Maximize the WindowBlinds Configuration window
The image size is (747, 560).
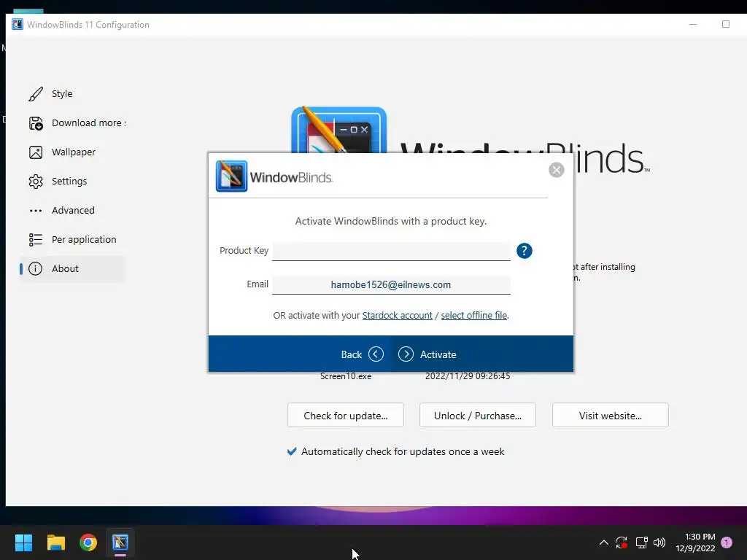[726, 24]
